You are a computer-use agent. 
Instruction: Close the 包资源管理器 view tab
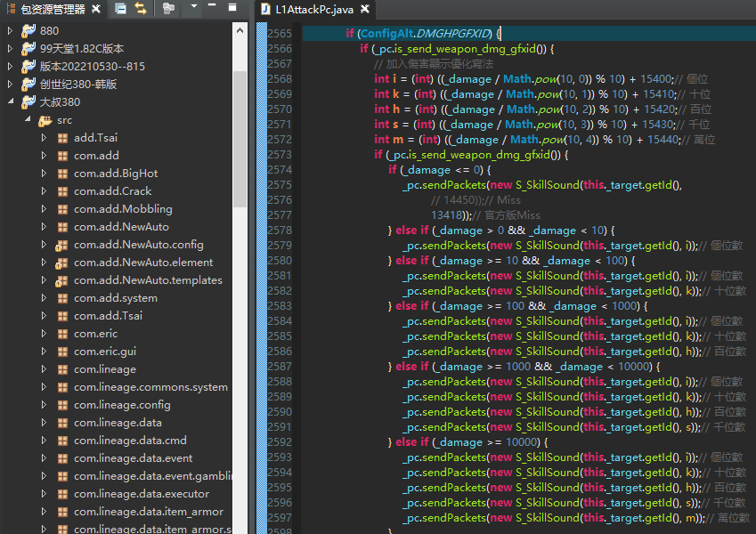point(96,9)
